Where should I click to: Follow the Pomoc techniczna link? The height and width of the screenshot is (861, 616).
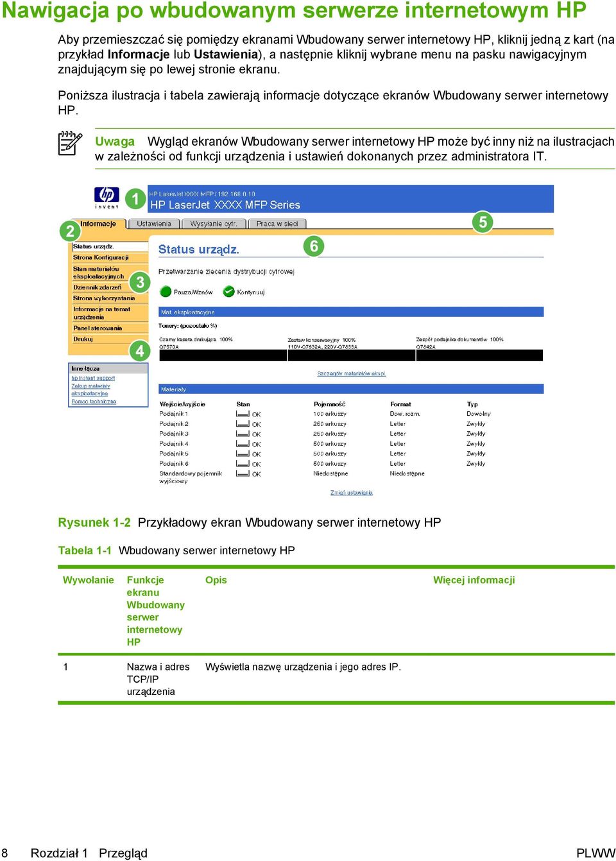point(94,402)
